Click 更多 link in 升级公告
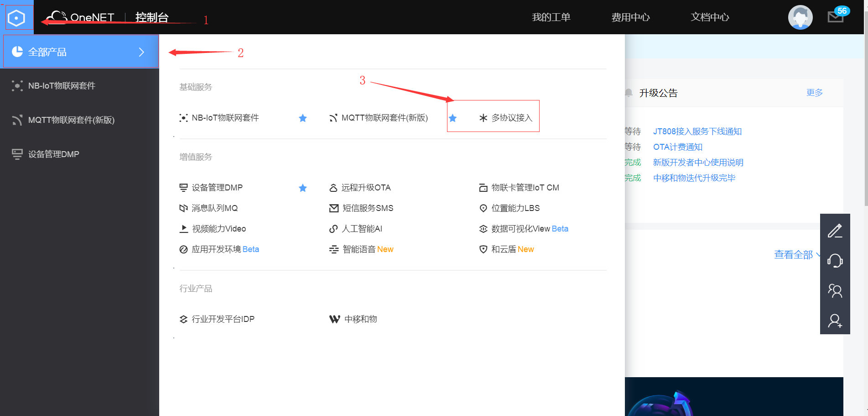 (x=815, y=93)
